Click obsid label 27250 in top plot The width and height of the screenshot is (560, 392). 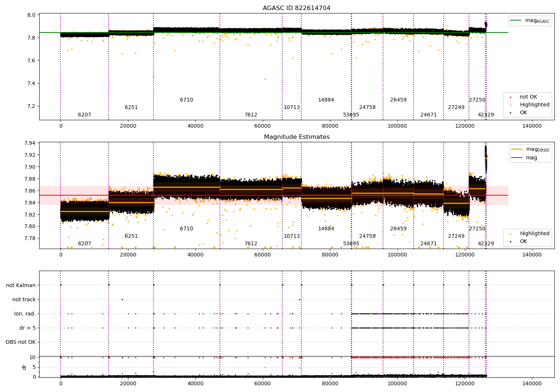pos(477,100)
